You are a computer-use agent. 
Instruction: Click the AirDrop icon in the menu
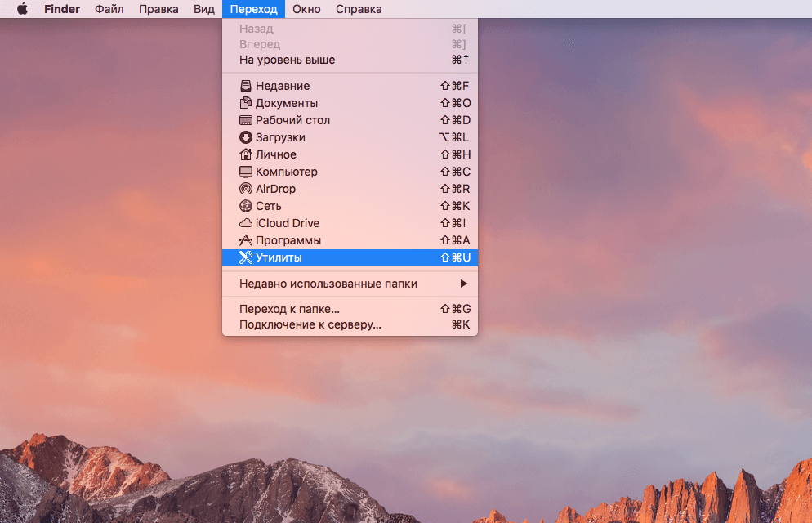[x=245, y=189]
